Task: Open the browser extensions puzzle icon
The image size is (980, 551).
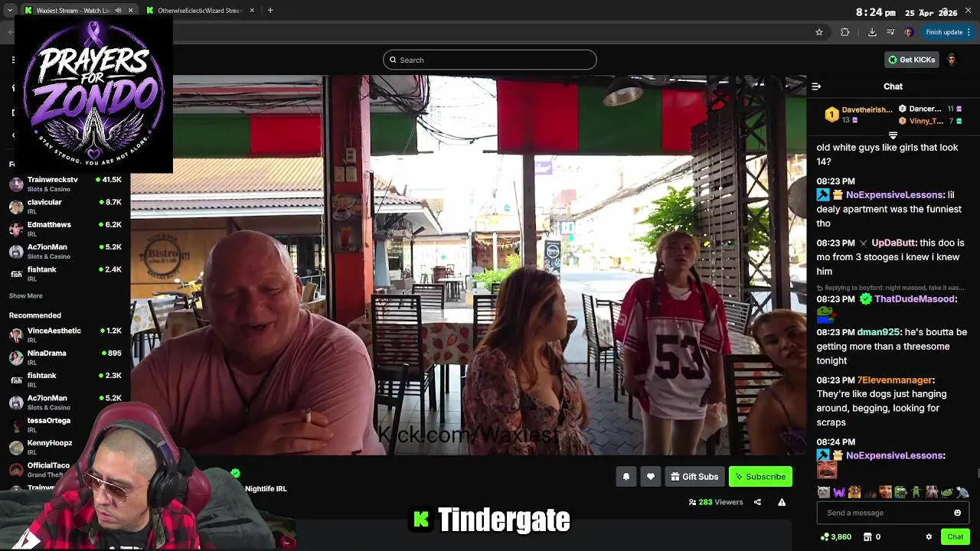Action: click(845, 32)
